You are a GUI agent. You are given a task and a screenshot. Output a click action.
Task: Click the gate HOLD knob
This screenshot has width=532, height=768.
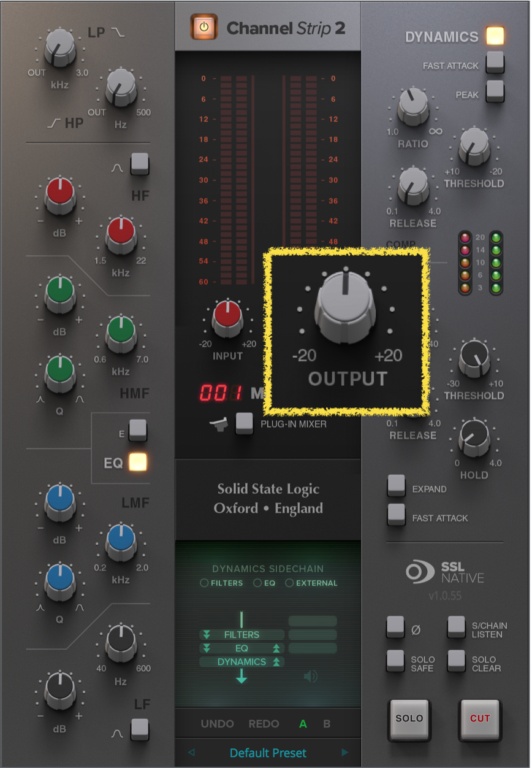474,439
